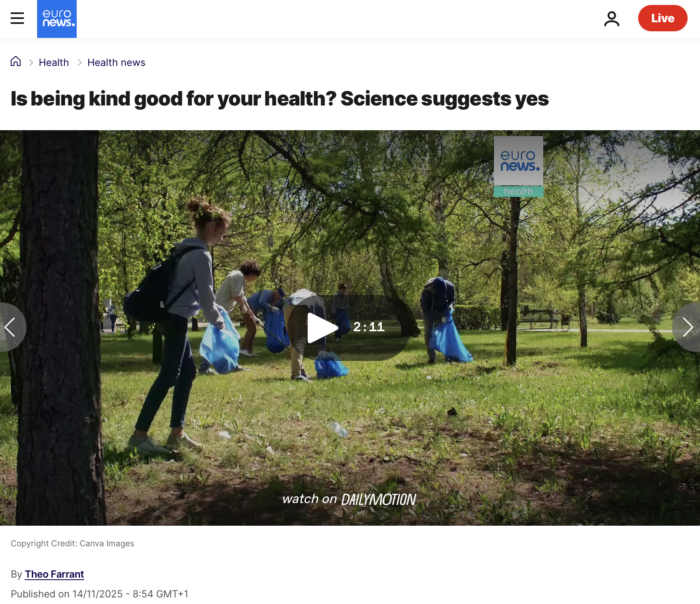Click the Published on 14/11/2025 date text
This screenshot has height=604, width=700.
tap(99, 594)
